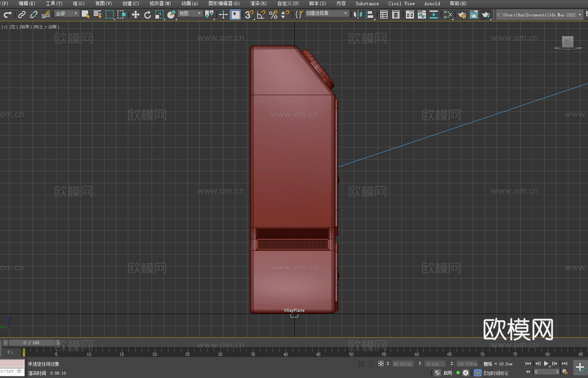
Task: Click the [左] viewport view label
Action: [x=13, y=27]
